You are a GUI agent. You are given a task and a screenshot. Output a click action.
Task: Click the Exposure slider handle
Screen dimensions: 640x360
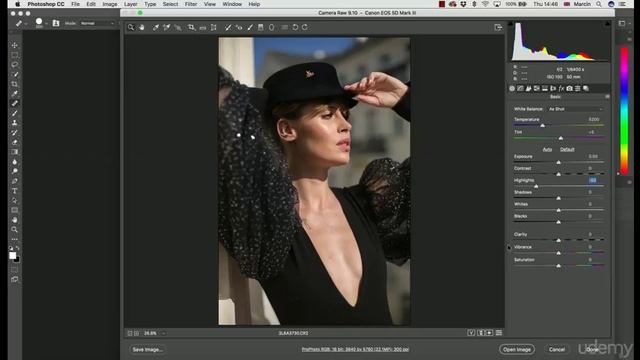[558, 162]
